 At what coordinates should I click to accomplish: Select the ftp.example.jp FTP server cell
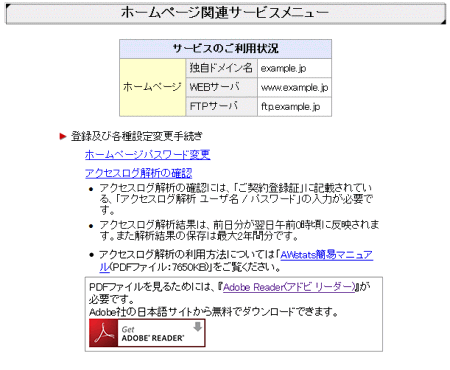pos(294,107)
